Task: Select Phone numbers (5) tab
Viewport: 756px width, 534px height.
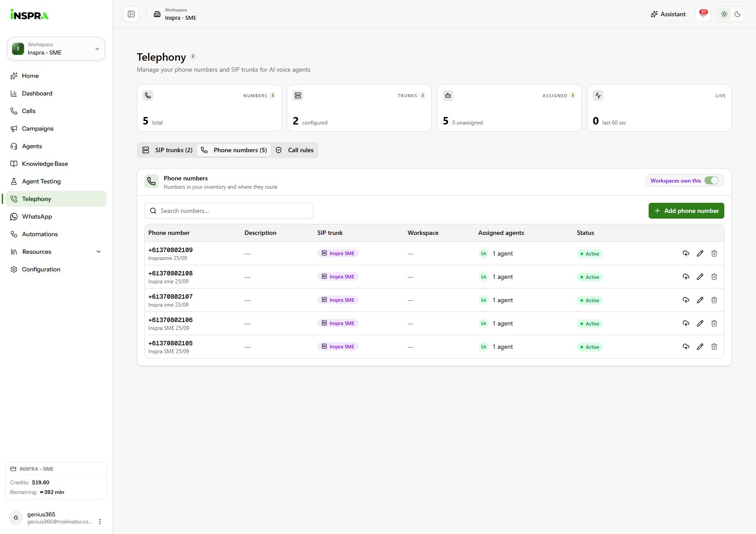Action: coord(234,150)
